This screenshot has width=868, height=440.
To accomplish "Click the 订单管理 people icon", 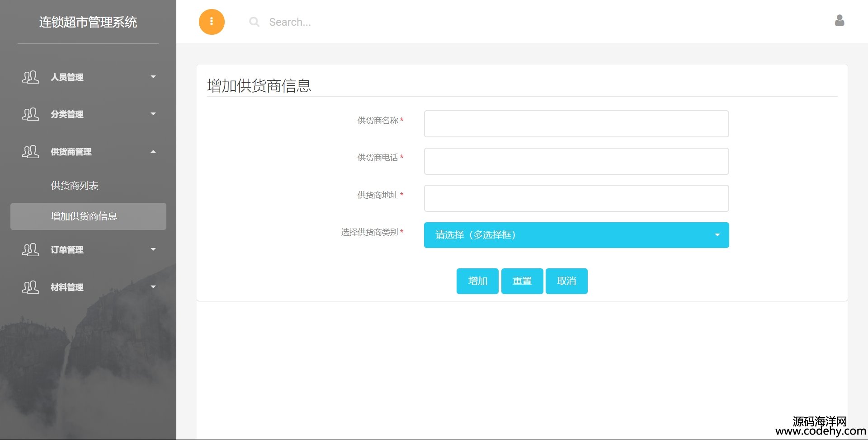I will (x=30, y=250).
